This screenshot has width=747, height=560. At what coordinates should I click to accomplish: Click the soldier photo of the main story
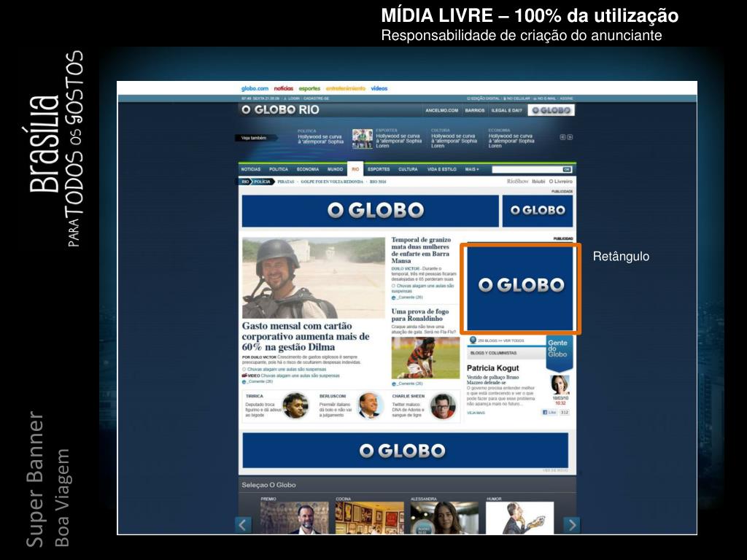tap(314, 278)
